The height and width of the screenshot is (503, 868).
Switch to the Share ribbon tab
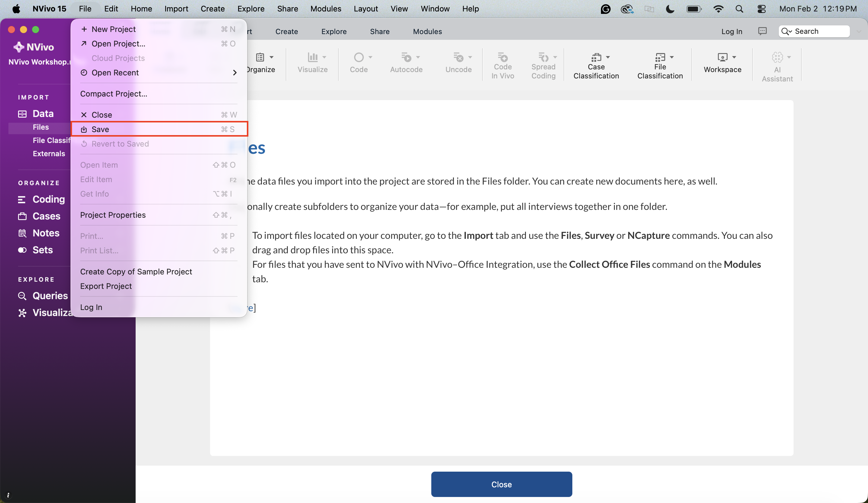(x=379, y=31)
